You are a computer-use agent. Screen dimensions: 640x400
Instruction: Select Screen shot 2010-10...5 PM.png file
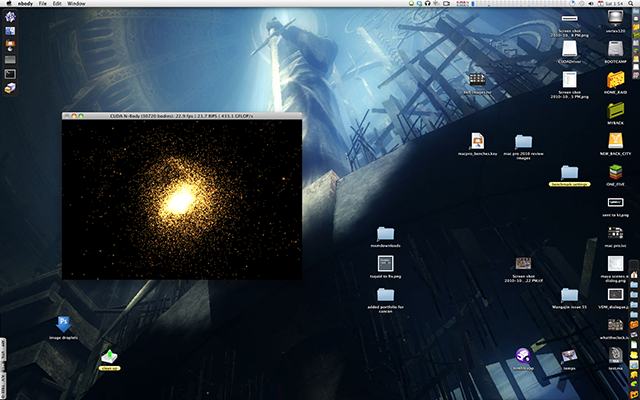pyautogui.click(x=569, y=80)
